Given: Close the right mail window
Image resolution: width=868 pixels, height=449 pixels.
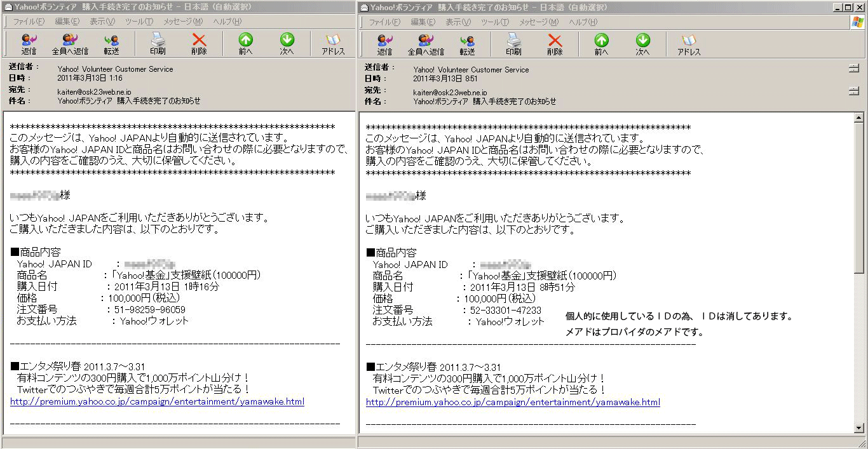Looking at the screenshot, I should [x=860, y=7].
